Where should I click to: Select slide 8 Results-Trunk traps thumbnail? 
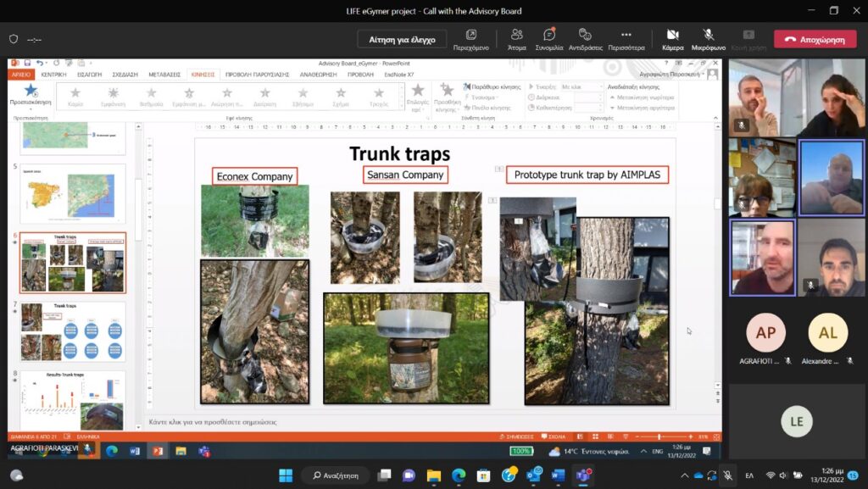pos(73,400)
